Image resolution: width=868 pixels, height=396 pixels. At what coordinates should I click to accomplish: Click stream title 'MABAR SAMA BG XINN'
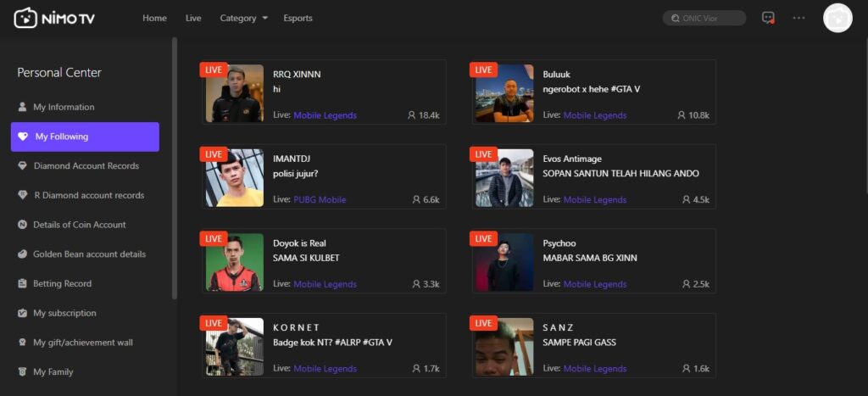pyautogui.click(x=590, y=258)
